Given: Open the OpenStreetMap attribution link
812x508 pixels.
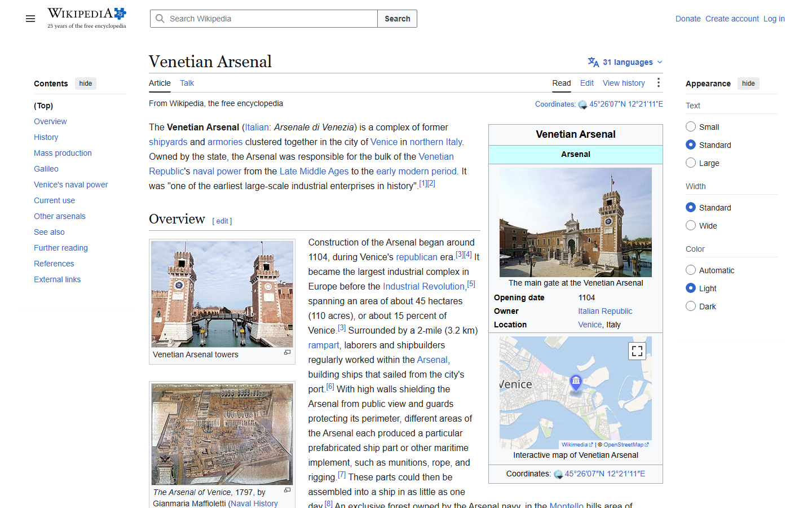Looking at the screenshot, I should point(626,445).
